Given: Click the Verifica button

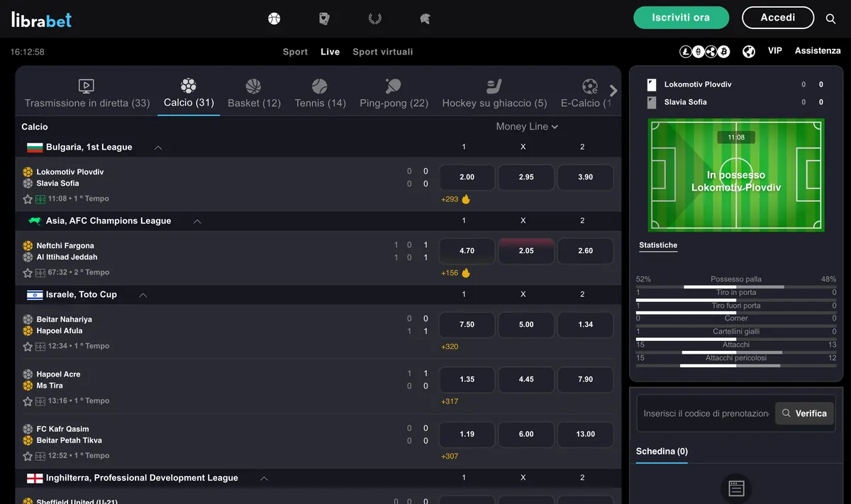Looking at the screenshot, I should click(804, 413).
